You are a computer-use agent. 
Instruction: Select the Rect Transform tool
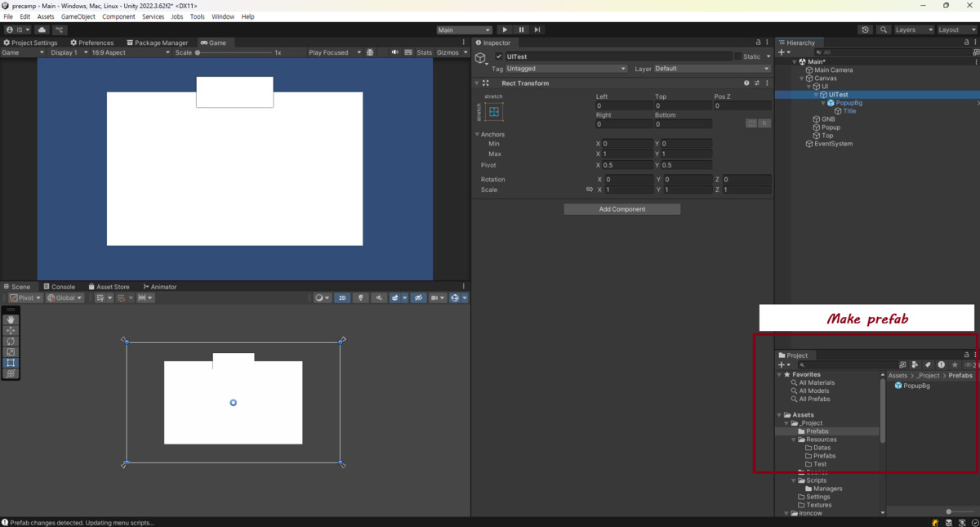[x=11, y=363]
